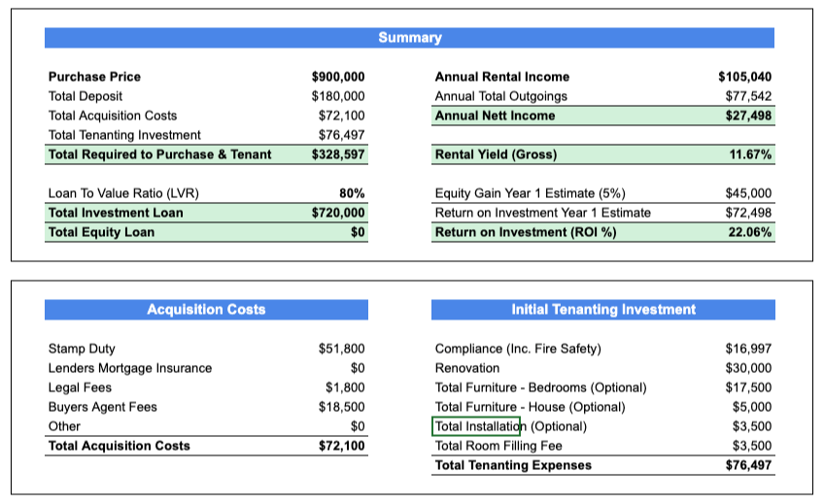Screen dimensions: 824x504
Task: Select the Stamp Duty label
Action: pyautogui.click(x=82, y=349)
